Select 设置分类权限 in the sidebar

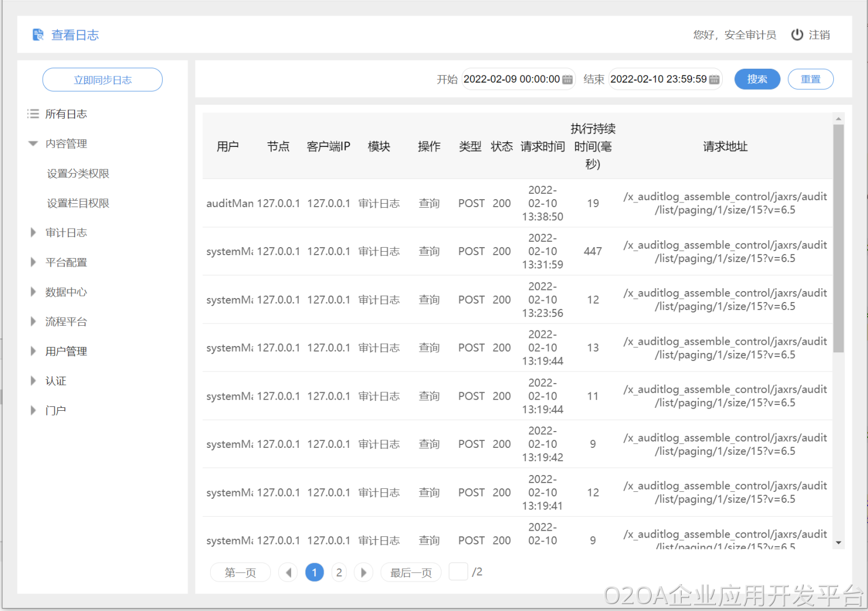pos(78,174)
